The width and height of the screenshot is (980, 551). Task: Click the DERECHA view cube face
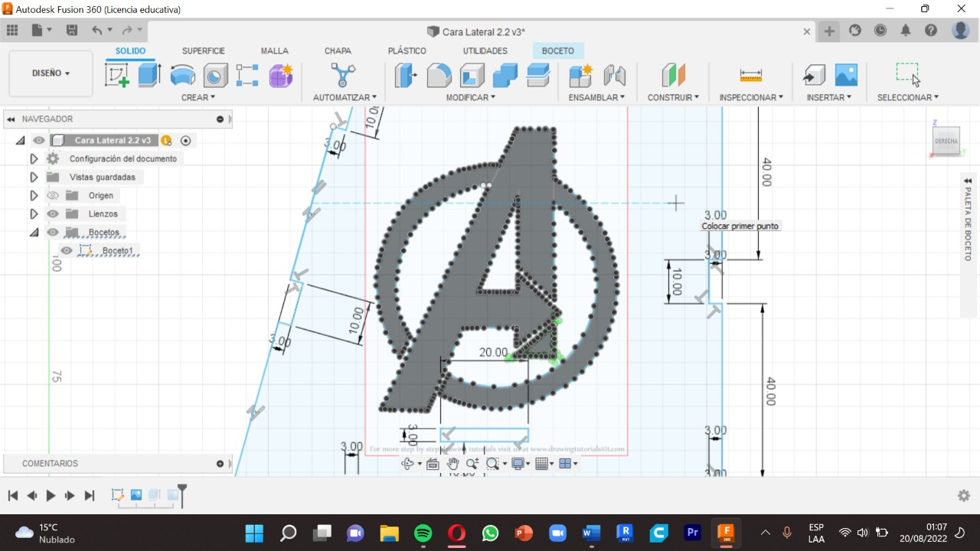pos(946,142)
